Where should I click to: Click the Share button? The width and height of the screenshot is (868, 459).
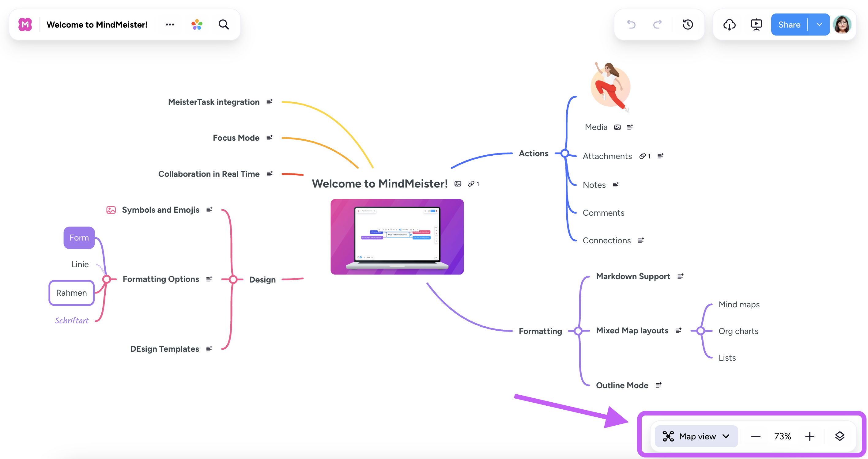point(789,25)
